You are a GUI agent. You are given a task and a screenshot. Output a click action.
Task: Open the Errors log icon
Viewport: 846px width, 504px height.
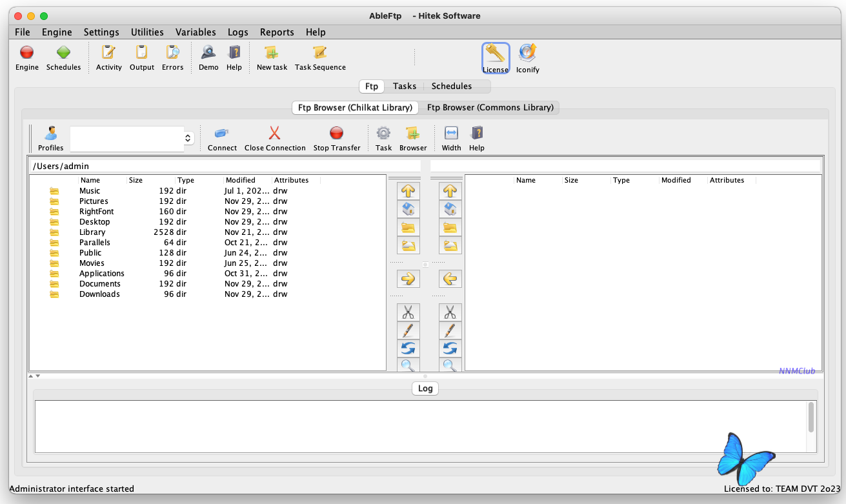pos(172,52)
